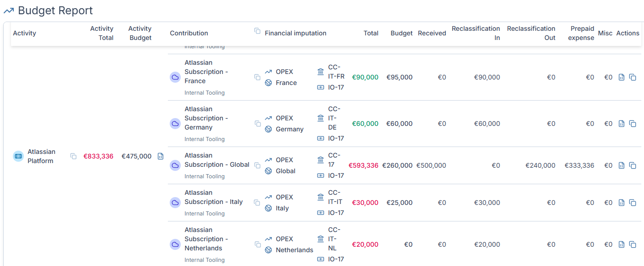Duplicate the Global row via its Actions copy icon
The width and height of the screenshot is (644, 266).
(x=633, y=165)
